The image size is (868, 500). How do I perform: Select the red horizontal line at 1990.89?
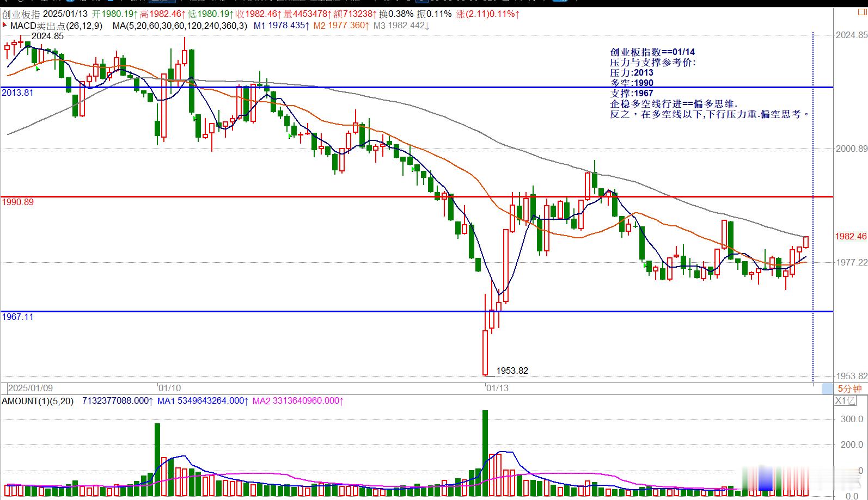(417, 196)
